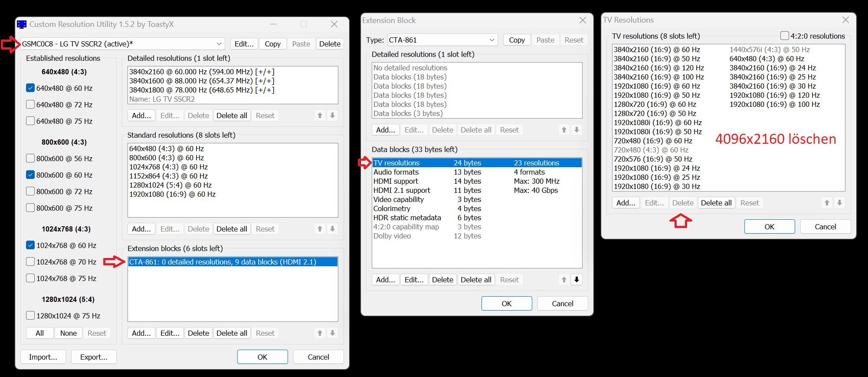
Task: Select 1920x1080i (16:9) @ 60 Hz entry
Action: point(658,122)
